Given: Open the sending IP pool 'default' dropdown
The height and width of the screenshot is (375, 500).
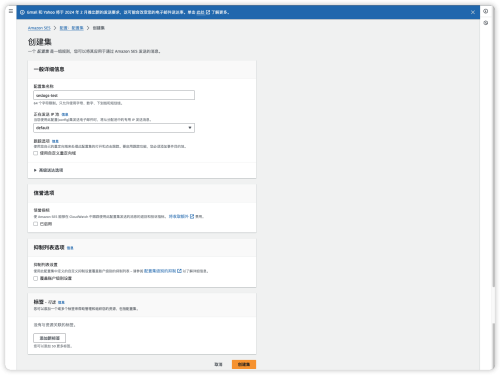Looking at the screenshot, I should [x=114, y=128].
